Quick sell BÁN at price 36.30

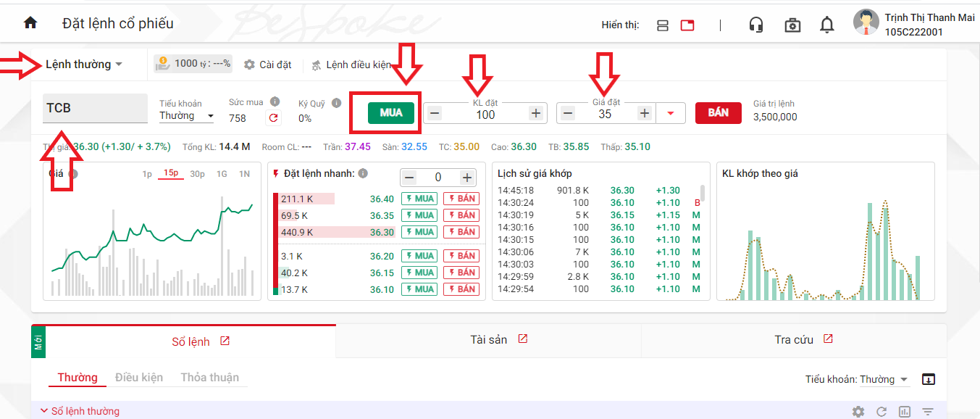(x=461, y=232)
